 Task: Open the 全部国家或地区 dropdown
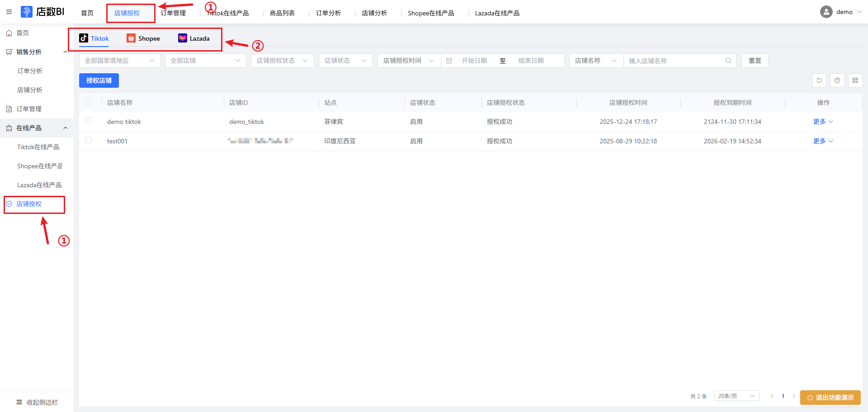click(x=119, y=61)
